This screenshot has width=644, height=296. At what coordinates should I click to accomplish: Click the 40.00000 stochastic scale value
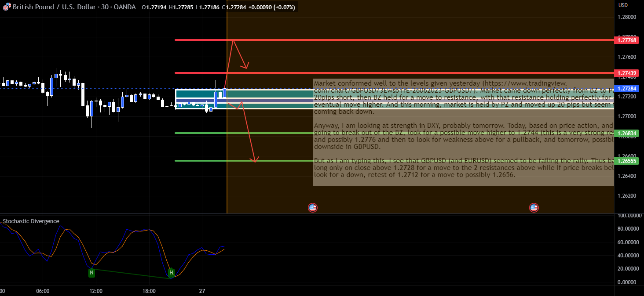[x=629, y=256]
